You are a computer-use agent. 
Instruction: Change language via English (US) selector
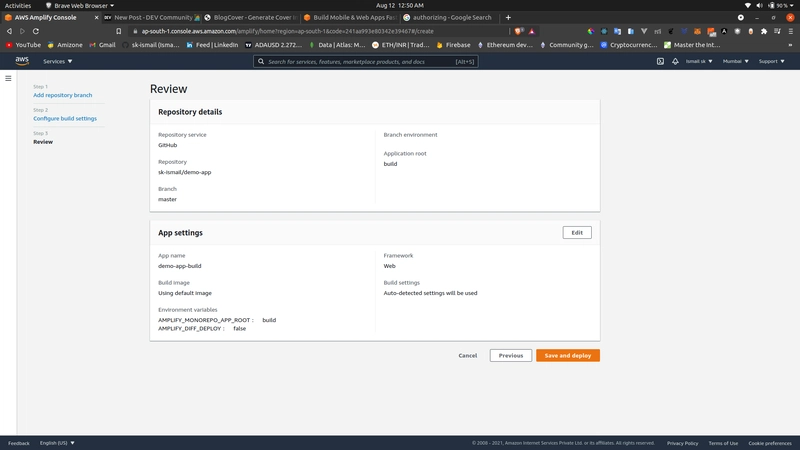[x=57, y=443]
